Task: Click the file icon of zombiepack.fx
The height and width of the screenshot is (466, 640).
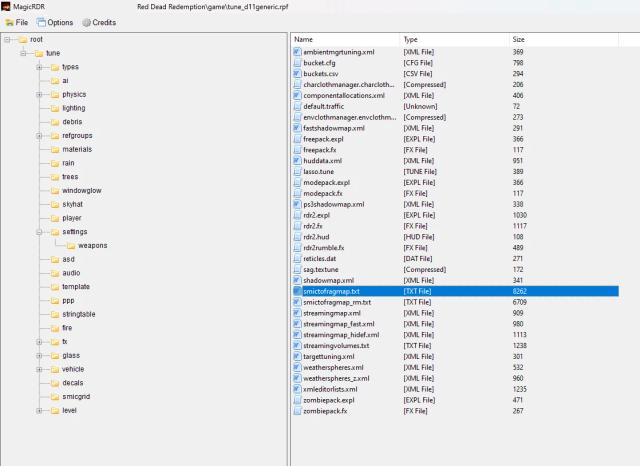Action: point(297,411)
